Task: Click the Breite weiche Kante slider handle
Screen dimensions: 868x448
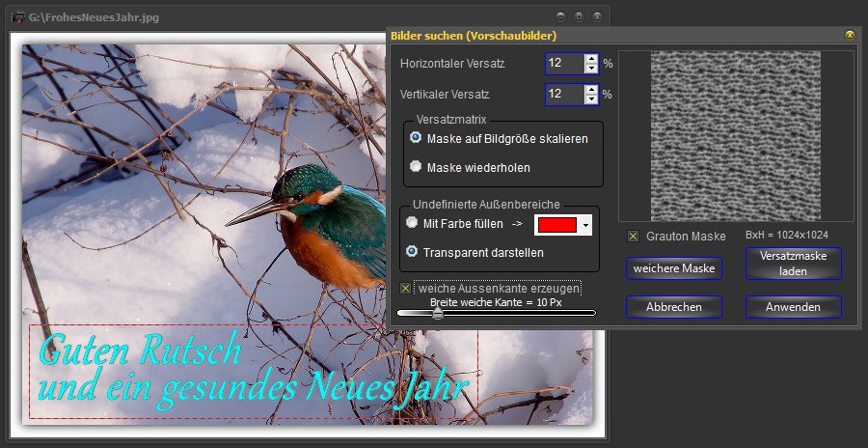Action: coord(438,313)
